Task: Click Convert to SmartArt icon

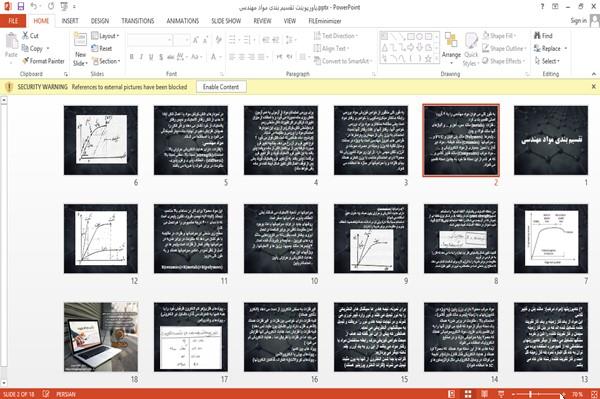Action: 317,61
